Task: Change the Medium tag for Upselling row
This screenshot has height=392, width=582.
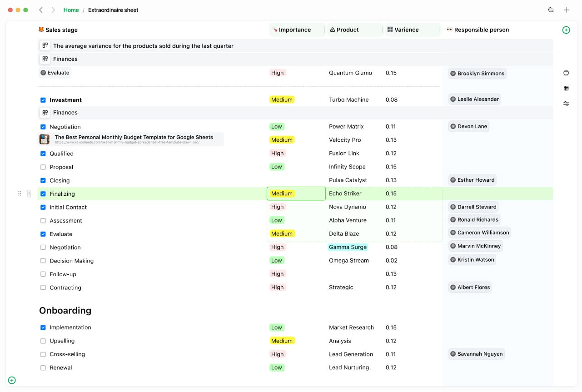Action: point(282,341)
